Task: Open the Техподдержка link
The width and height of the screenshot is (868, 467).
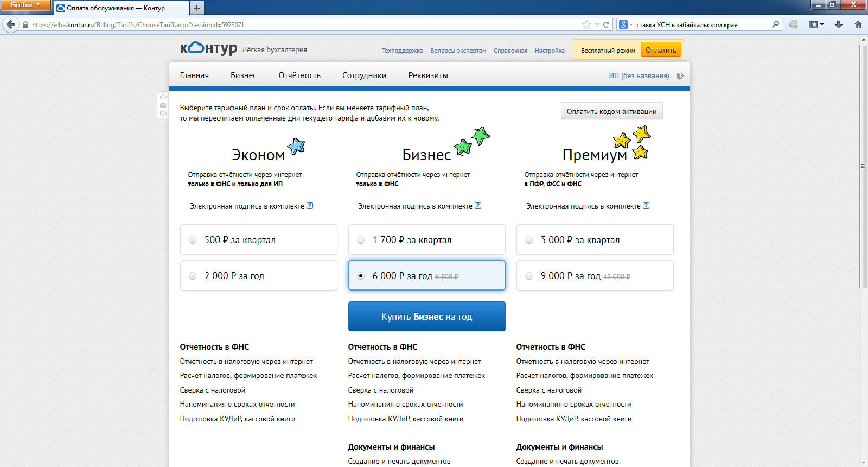Action: click(402, 51)
